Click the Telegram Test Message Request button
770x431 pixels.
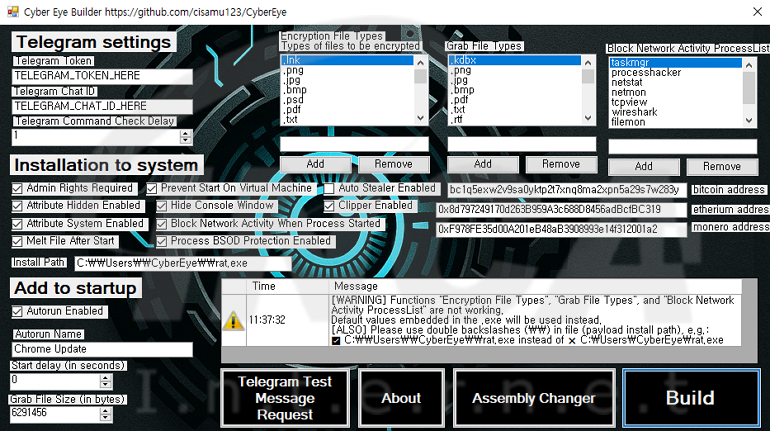tap(285, 398)
